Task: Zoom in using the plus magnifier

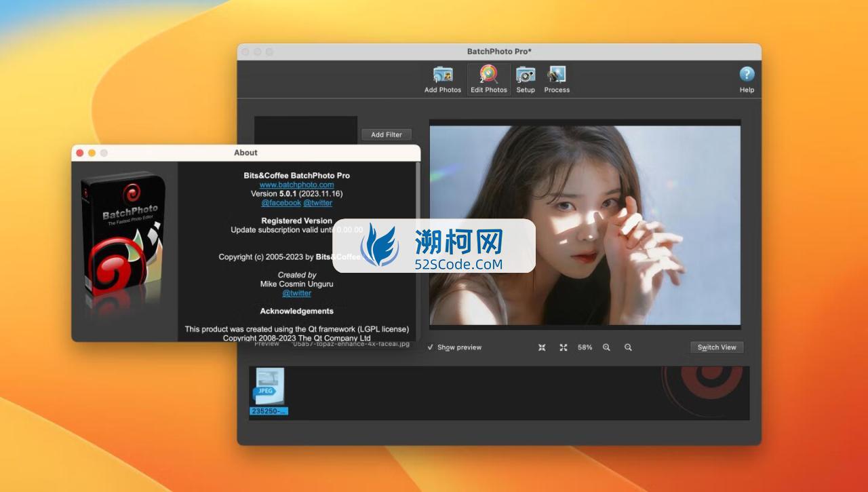Action: [x=606, y=347]
